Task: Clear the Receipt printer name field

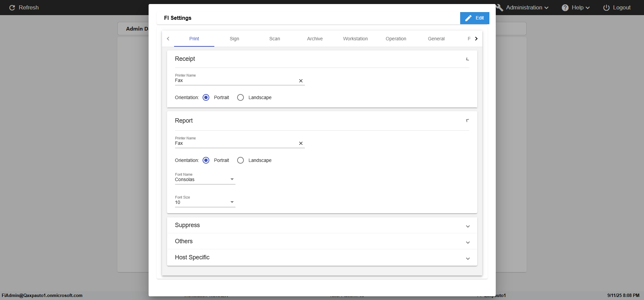Action: click(x=301, y=81)
